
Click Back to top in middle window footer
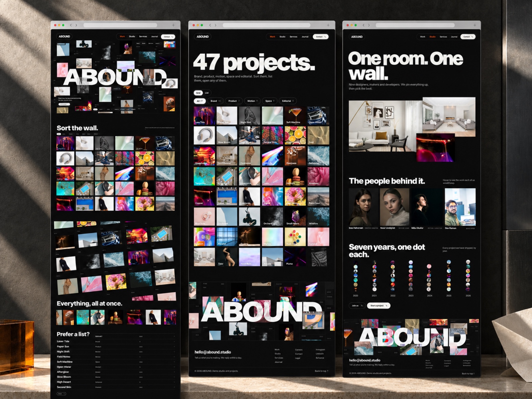point(322,371)
